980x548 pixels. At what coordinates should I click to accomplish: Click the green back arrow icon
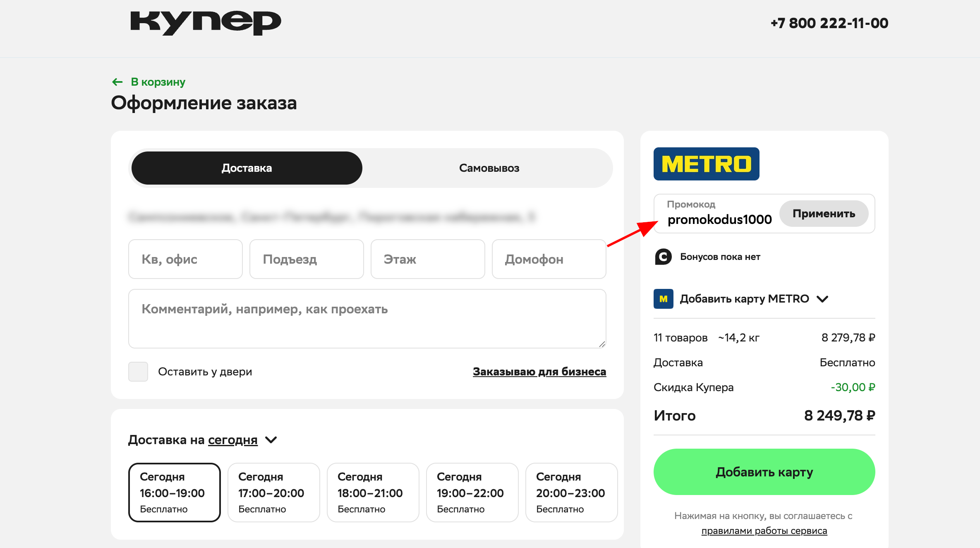pyautogui.click(x=117, y=82)
